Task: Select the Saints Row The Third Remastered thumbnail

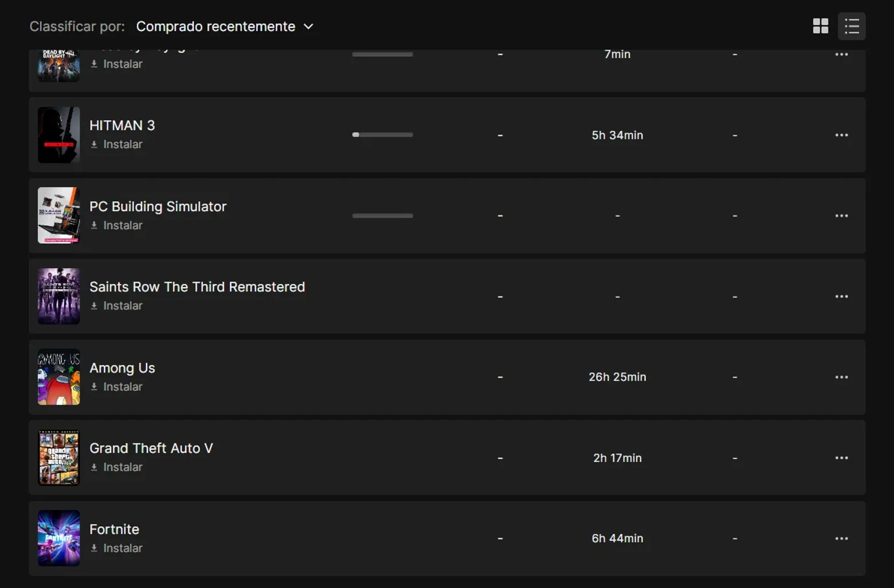Action: pos(59,296)
